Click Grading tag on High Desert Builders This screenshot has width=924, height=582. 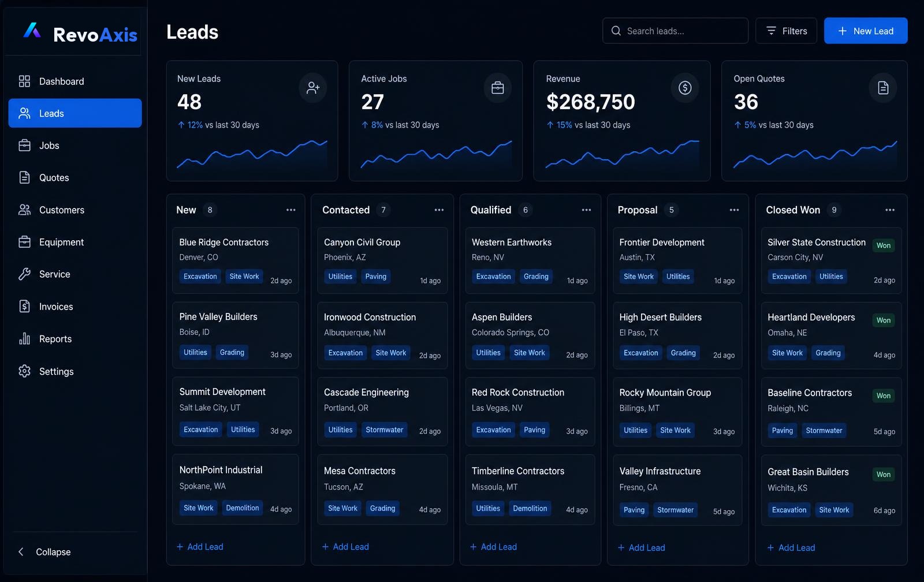(x=683, y=353)
